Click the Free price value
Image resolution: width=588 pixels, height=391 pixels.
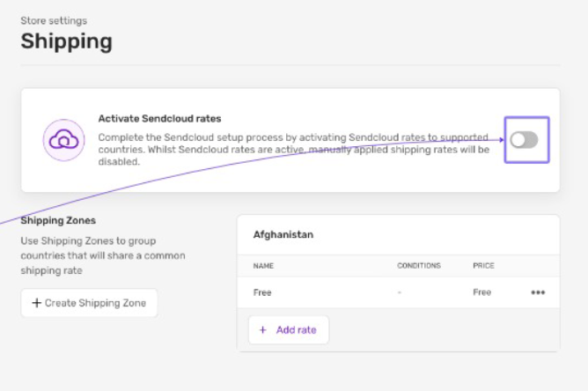click(481, 292)
